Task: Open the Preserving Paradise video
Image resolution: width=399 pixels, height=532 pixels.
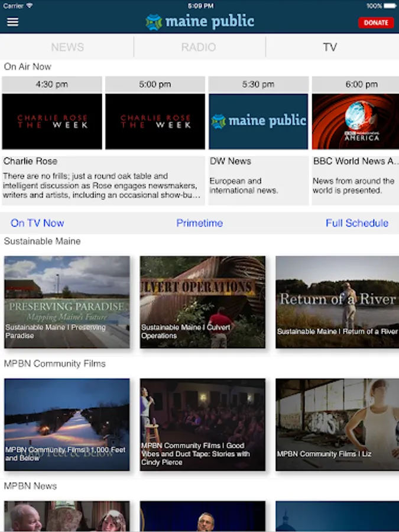Action: pos(67,302)
